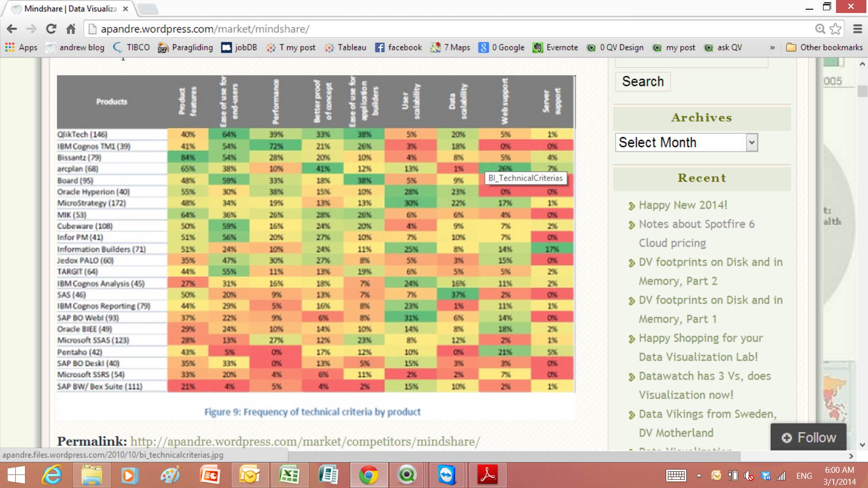
Task: Open the Tableau bookmark
Action: tap(345, 48)
